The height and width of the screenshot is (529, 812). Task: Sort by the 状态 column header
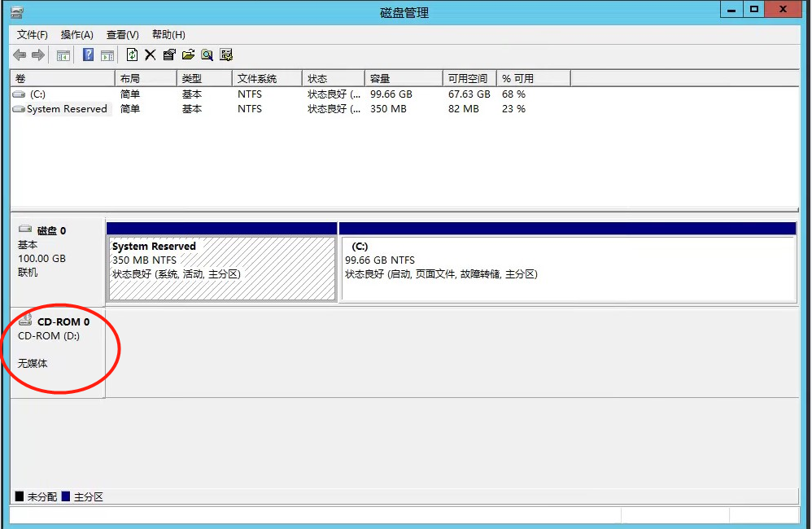334,79
